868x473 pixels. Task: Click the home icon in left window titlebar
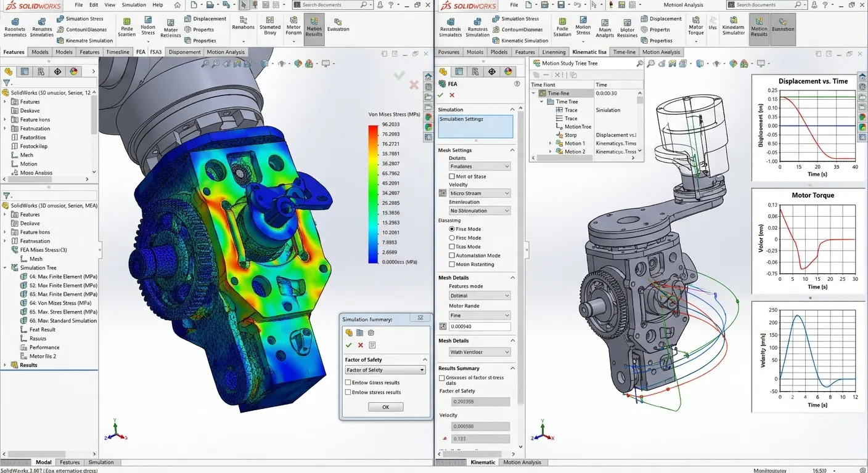178,5
